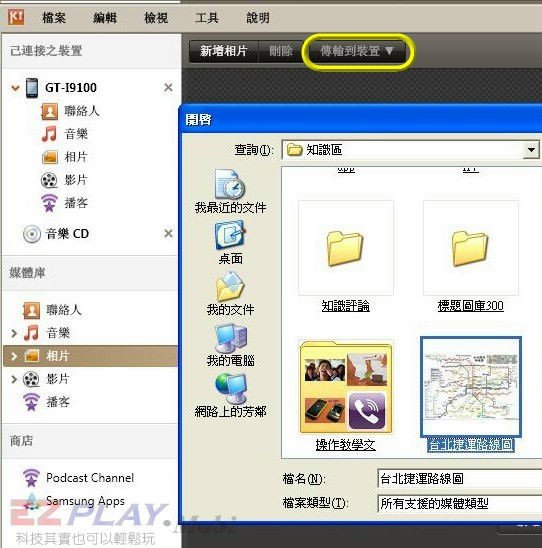Open the 檔案 menu
542x548 pixels.
coord(54,17)
